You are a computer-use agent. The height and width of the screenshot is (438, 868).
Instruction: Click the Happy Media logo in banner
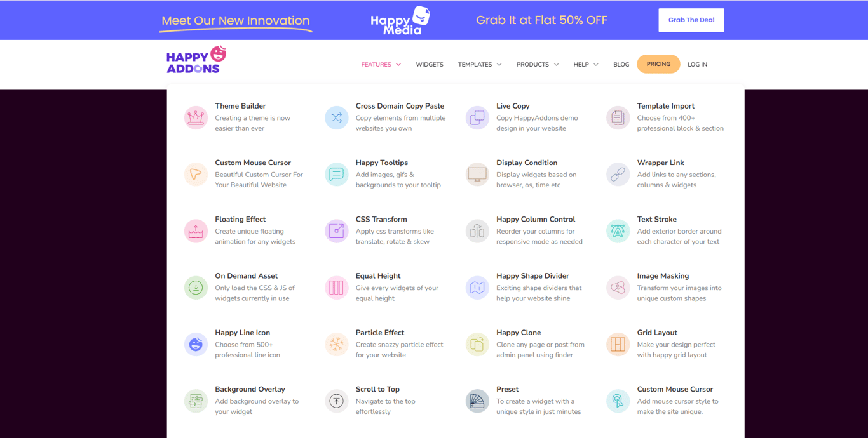400,20
